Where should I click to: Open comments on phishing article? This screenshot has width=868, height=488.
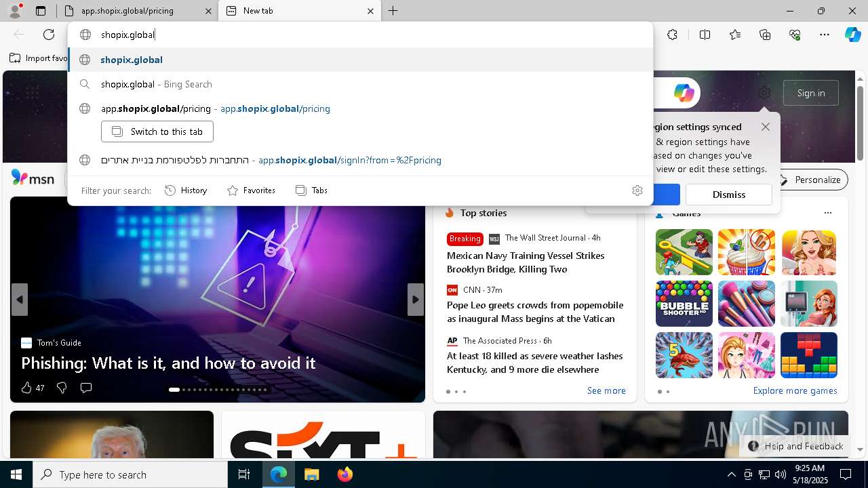point(86,388)
